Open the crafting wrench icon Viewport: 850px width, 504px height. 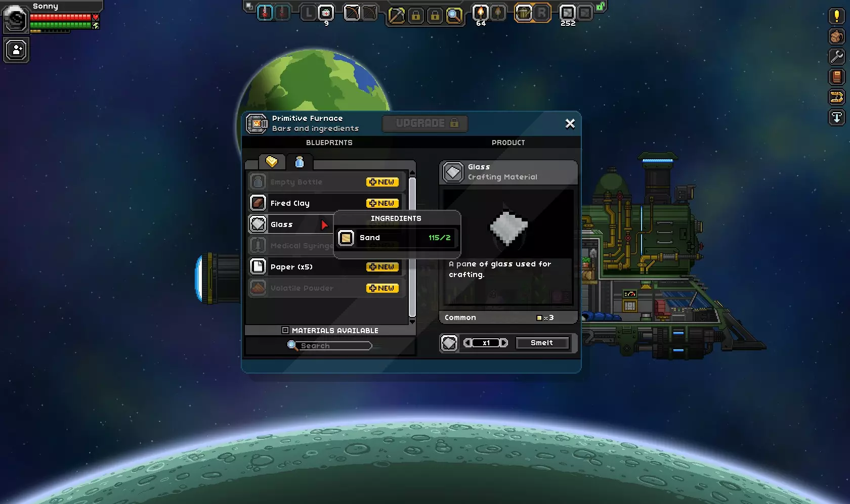(836, 57)
